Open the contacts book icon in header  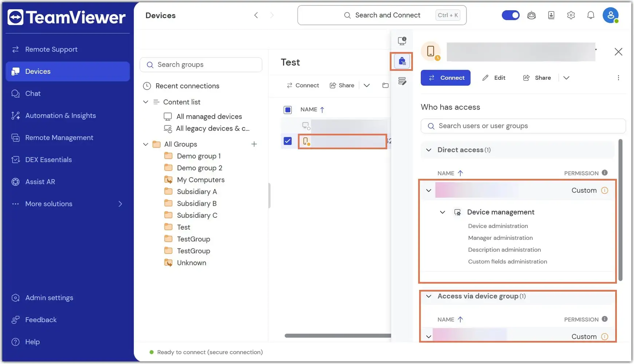click(x=551, y=15)
